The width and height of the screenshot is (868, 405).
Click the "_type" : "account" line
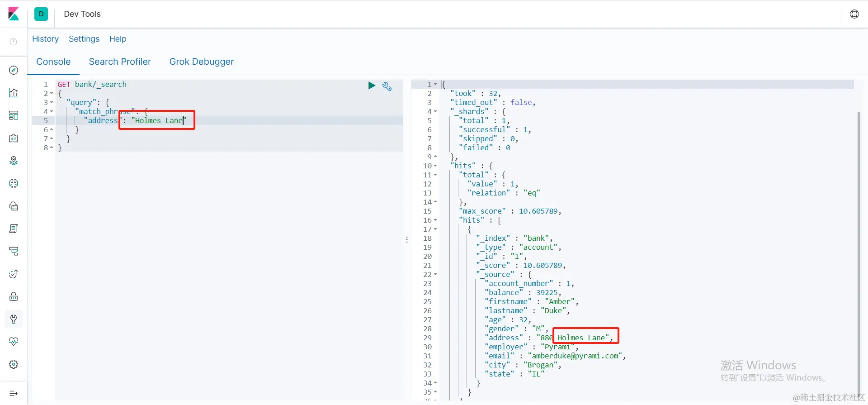click(519, 248)
